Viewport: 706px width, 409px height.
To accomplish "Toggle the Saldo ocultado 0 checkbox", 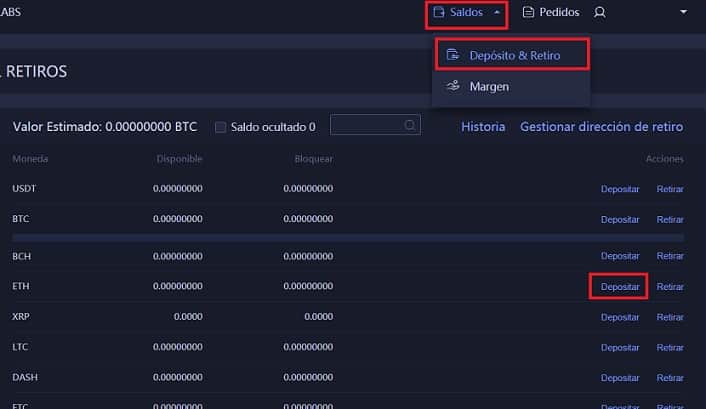I will pyautogui.click(x=220, y=127).
